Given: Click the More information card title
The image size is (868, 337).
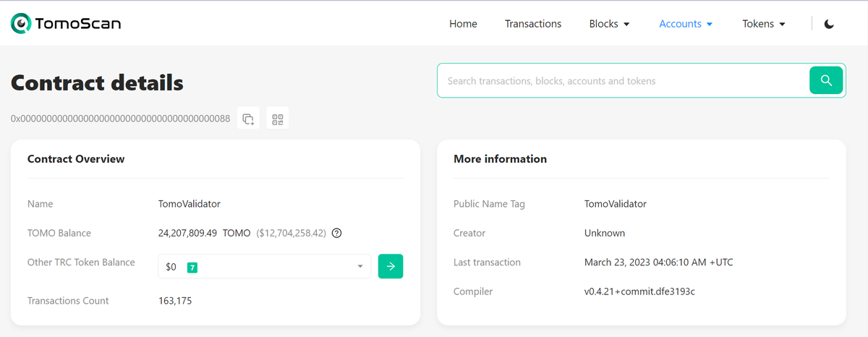Looking at the screenshot, I should 500,159.
